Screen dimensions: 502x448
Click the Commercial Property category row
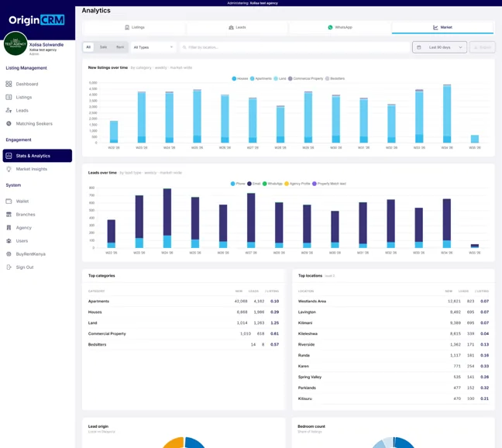[184, 333]
